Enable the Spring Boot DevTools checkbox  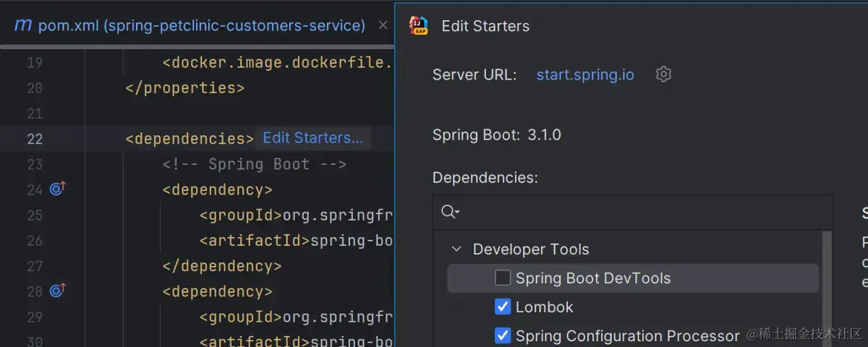(x=503, y=278)
